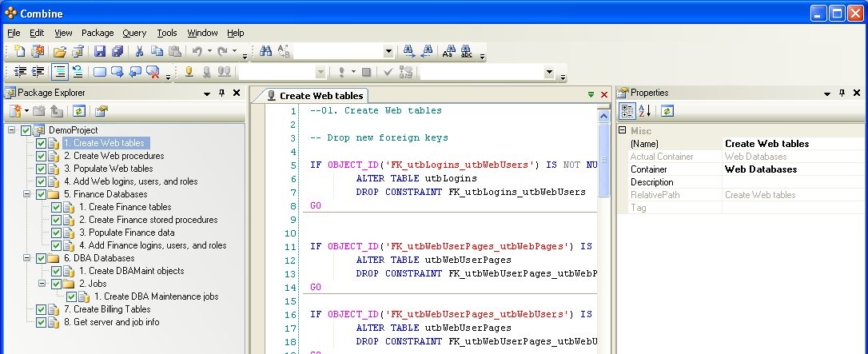This screenshot has width=868, height=354.
Task: Collapse the 2. Jobs folder node
Action: click(42, 284)
